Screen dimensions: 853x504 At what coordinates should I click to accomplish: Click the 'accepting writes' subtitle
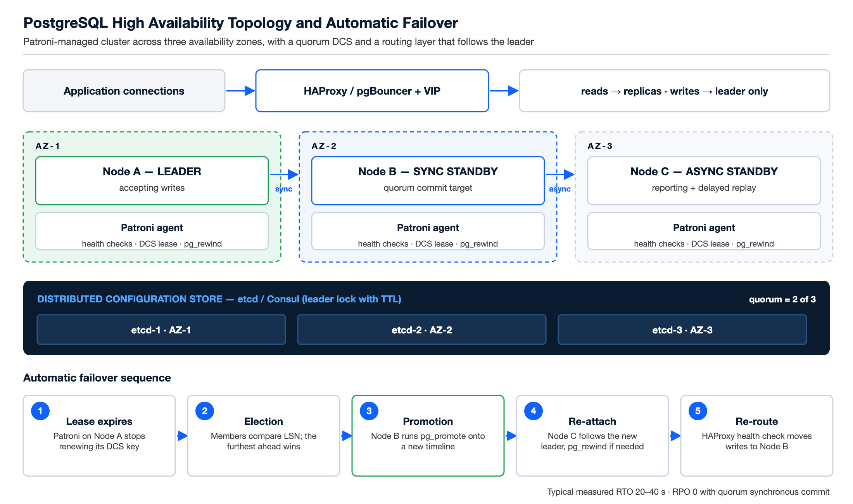pyautogui.click(x=152, y=188)
